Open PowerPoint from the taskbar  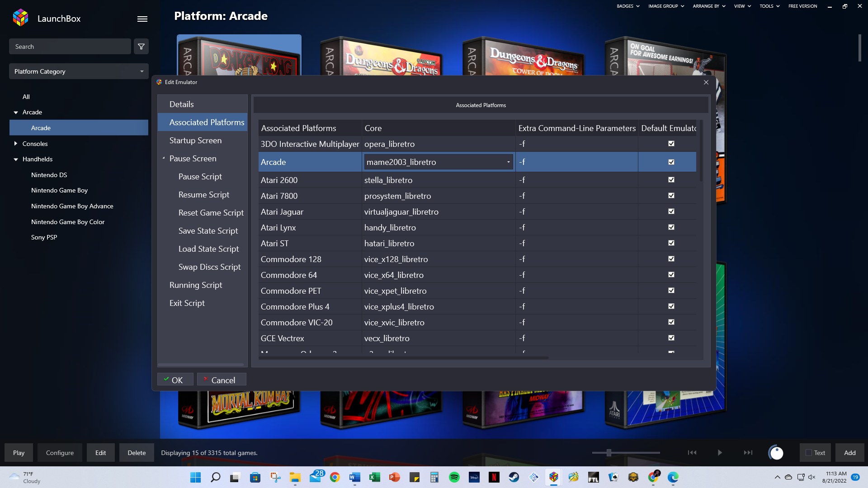click(x=394, y=477)
